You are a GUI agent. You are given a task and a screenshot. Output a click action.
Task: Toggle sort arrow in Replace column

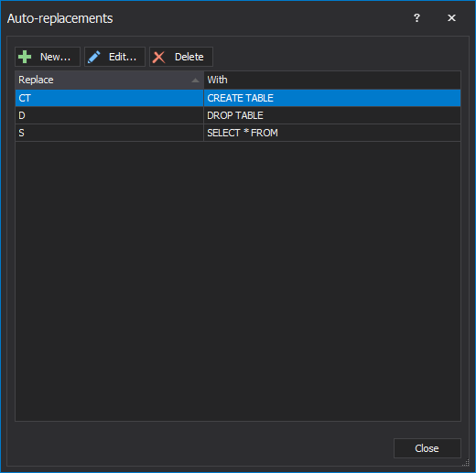[195, 81]
